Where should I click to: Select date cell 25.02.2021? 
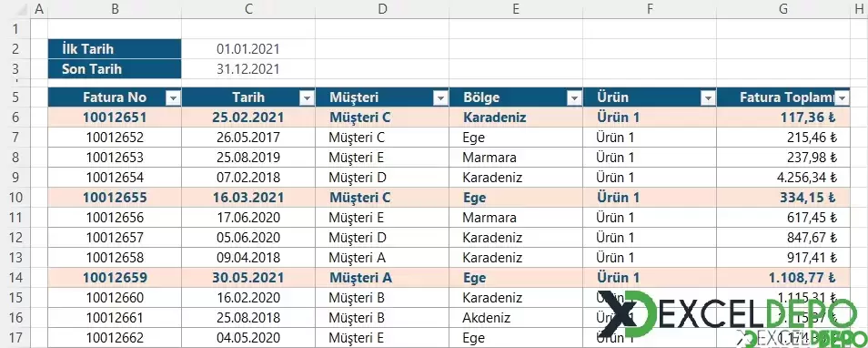point(248,118)
